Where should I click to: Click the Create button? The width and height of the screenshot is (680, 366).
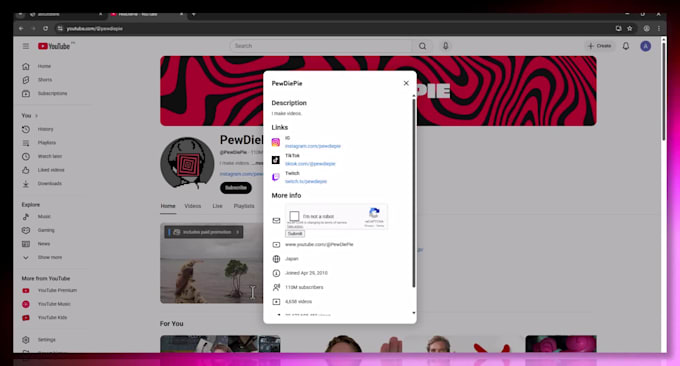[x=599, y=46]
